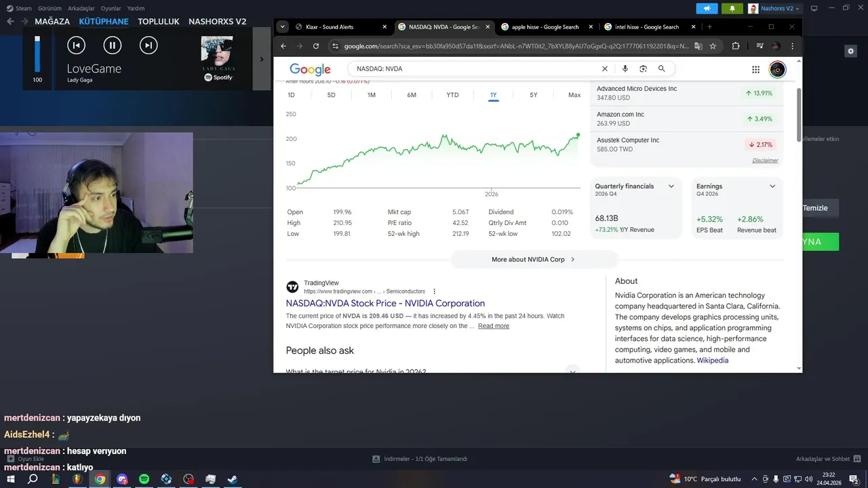This screenshot has height=488, width=868.
Task: Open Chrome tab search dropdown
Action: (283, 27)
